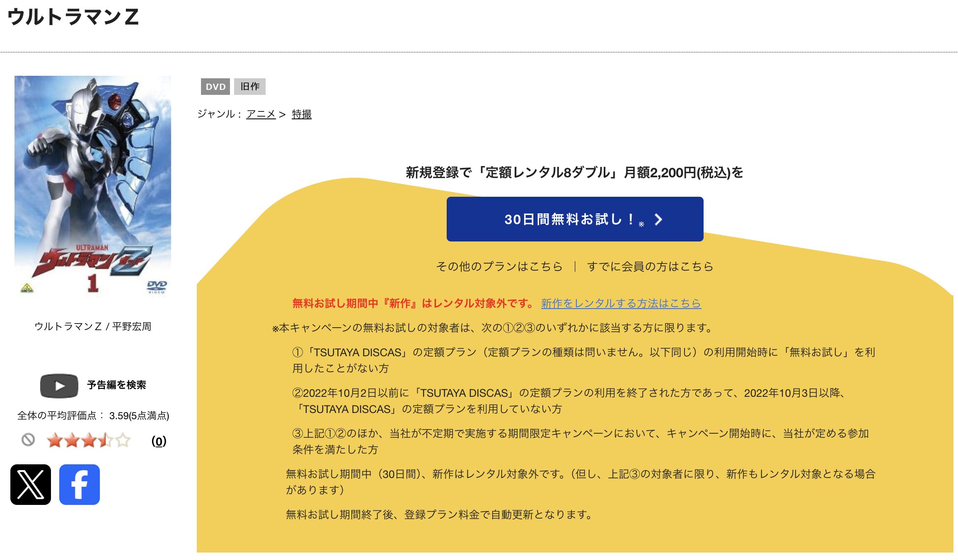Click the red 無料お試し期間中 warning text
958x560 pixels.
tap(414, 303)
